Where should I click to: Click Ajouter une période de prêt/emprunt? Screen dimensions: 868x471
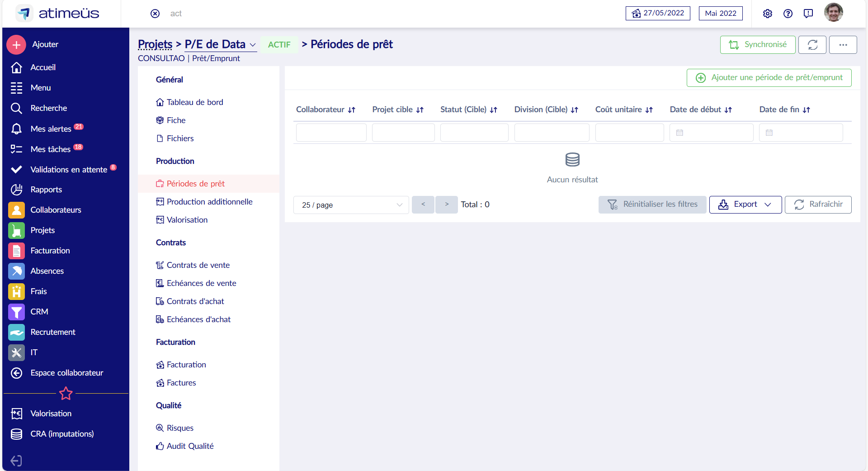[769, 78]
